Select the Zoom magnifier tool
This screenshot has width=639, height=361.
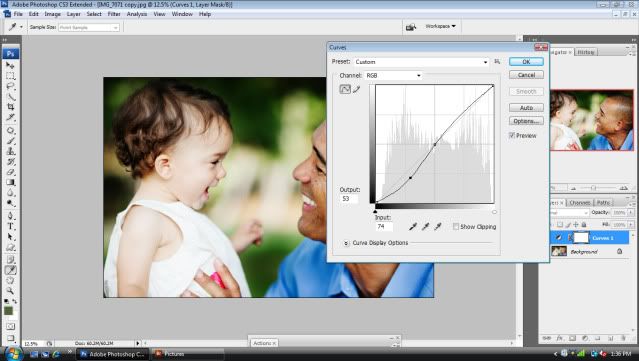click(10, 291)
